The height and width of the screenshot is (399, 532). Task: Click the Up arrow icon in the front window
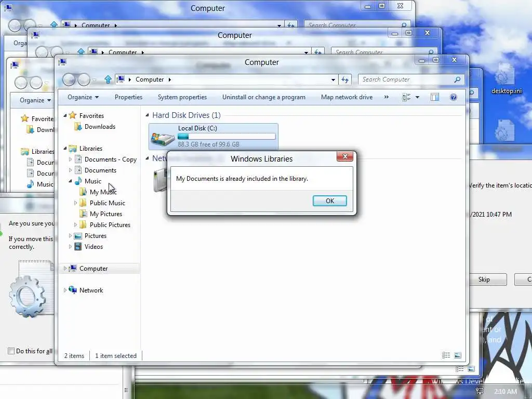pos(108,79)
